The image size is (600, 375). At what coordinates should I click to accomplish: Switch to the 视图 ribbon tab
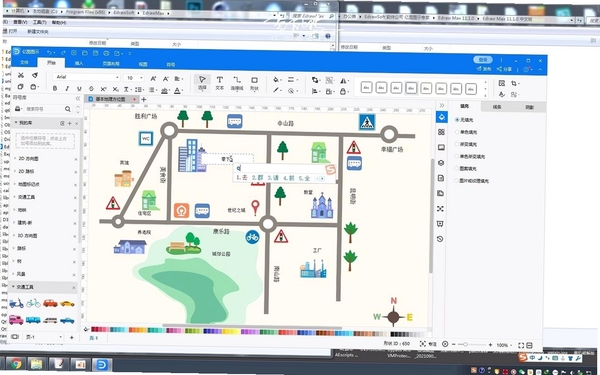pos(143,64)
